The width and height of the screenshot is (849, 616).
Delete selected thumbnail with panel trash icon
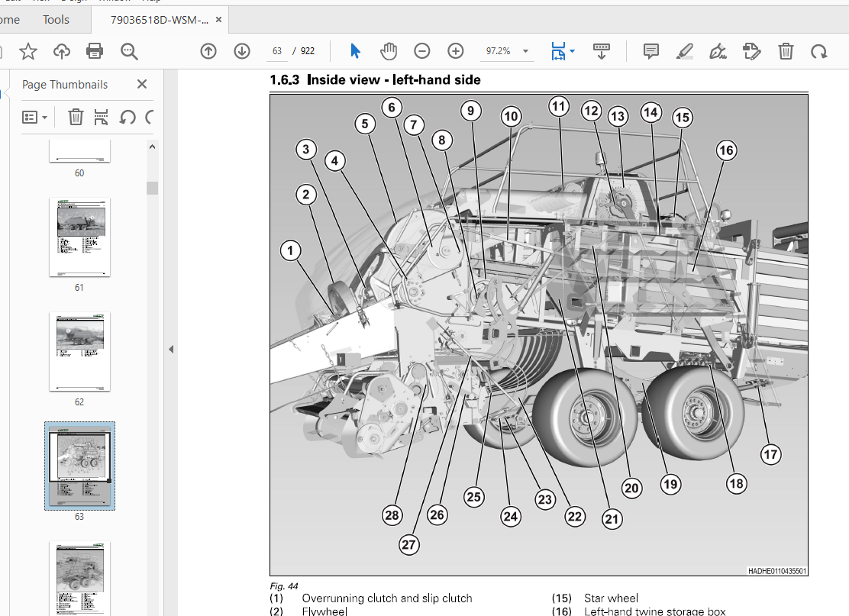(x=76, y=117)
